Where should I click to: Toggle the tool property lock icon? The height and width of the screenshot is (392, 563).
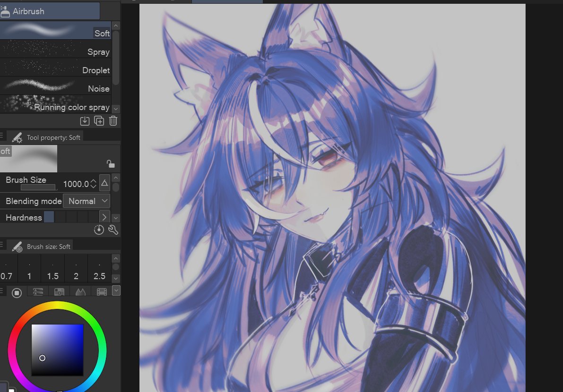pyautogui.click(x=111, y=164)
